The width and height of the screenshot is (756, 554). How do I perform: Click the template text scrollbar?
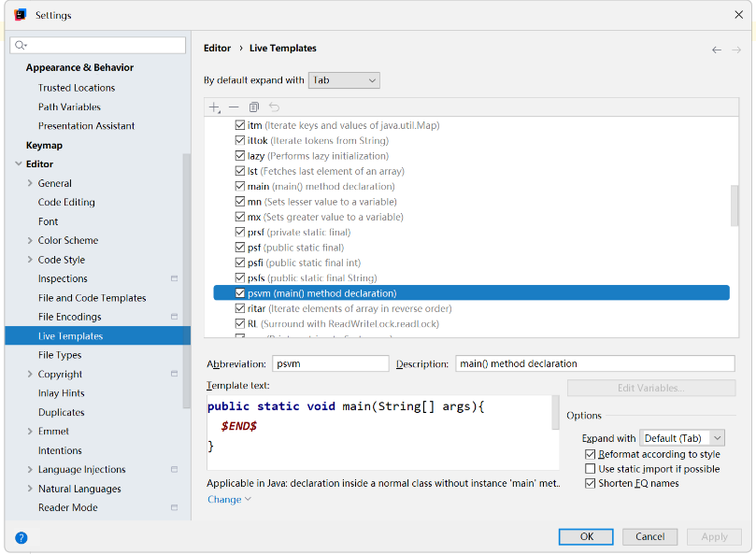tap(555, 412)
